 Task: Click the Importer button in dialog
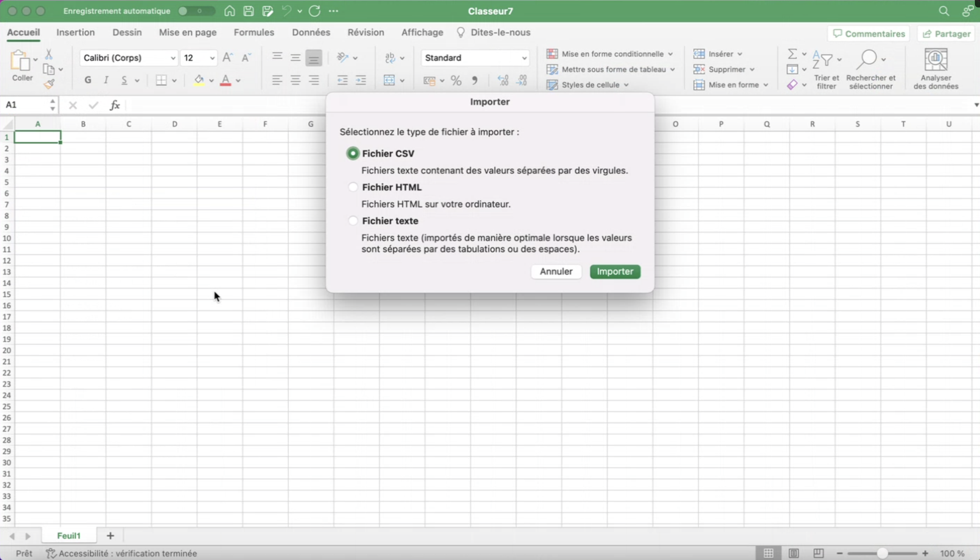615,271
